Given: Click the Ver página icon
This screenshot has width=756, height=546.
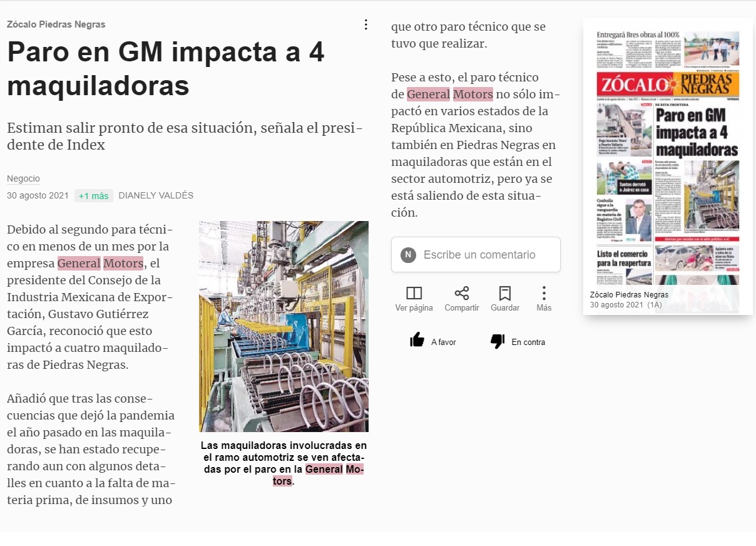Looking at the screenshot, I should [x=414, y=293].
